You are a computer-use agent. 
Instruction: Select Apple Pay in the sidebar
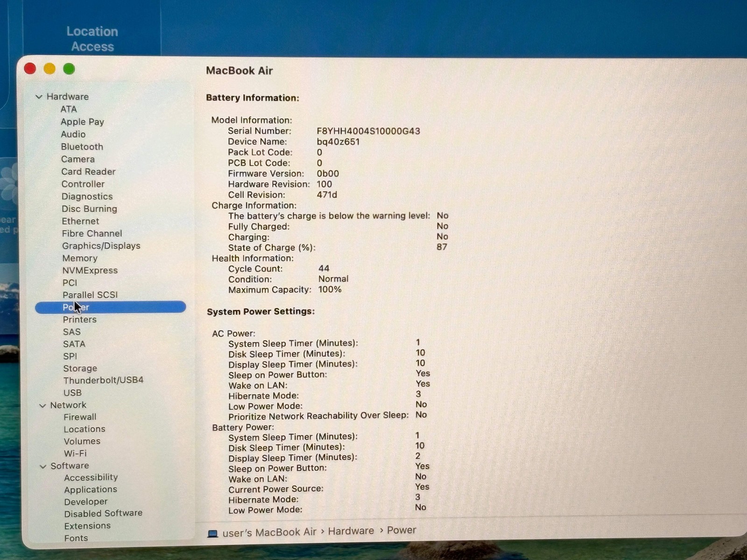click(x=82, y=122)
